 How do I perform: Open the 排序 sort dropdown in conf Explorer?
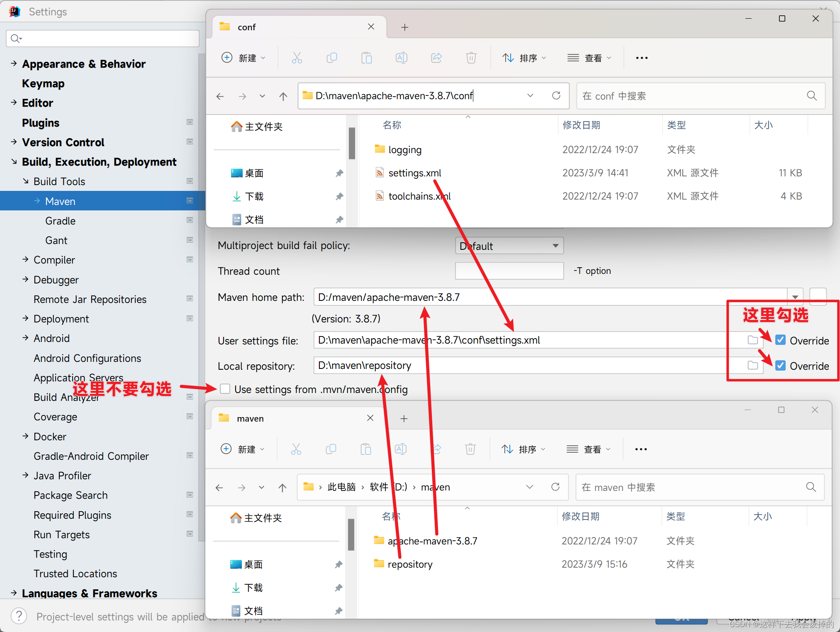(x=524, y=58)
